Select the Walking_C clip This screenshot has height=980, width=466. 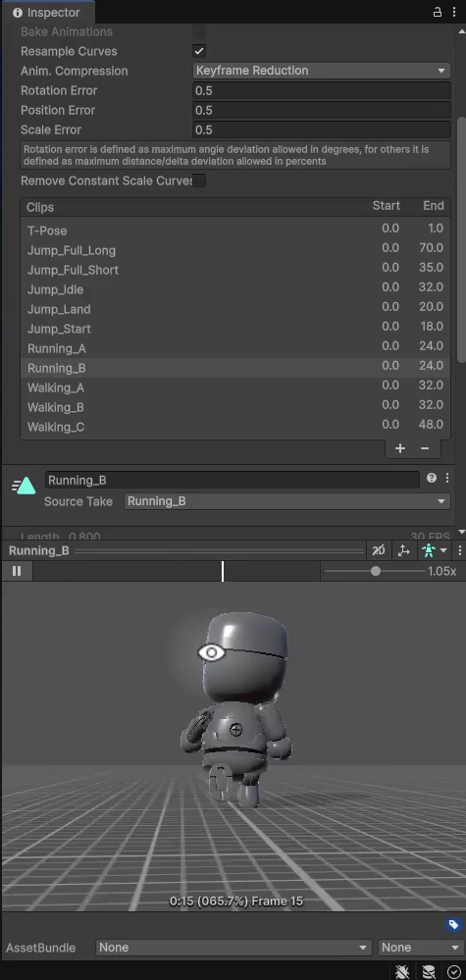(x=234, y=427)
